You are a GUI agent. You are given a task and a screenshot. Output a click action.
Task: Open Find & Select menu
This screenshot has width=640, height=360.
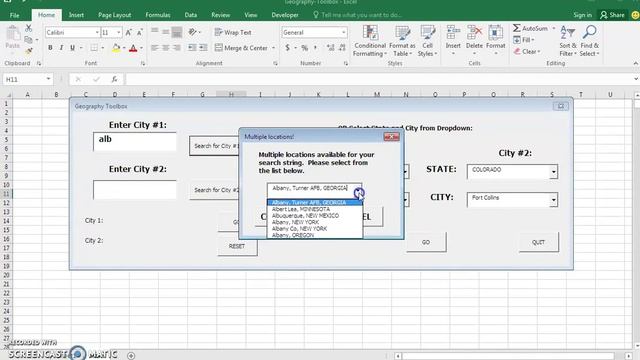tap(589, 41)
